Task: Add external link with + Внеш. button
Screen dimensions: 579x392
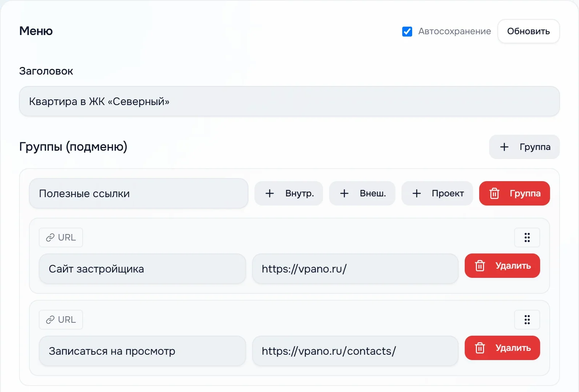Action: (362, 193)
